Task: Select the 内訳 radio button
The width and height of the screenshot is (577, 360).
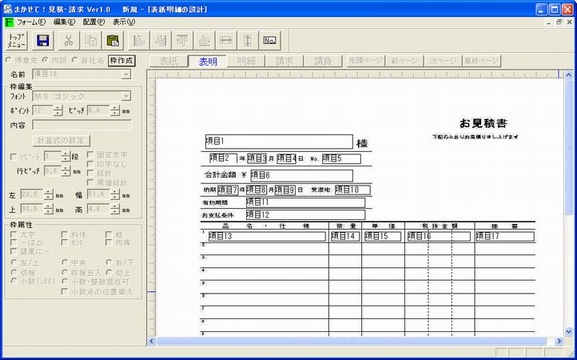Action: click(45, 60)
